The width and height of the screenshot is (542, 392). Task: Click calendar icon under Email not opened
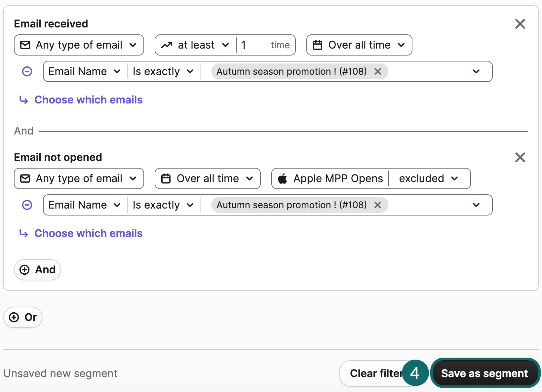[166, 178]
